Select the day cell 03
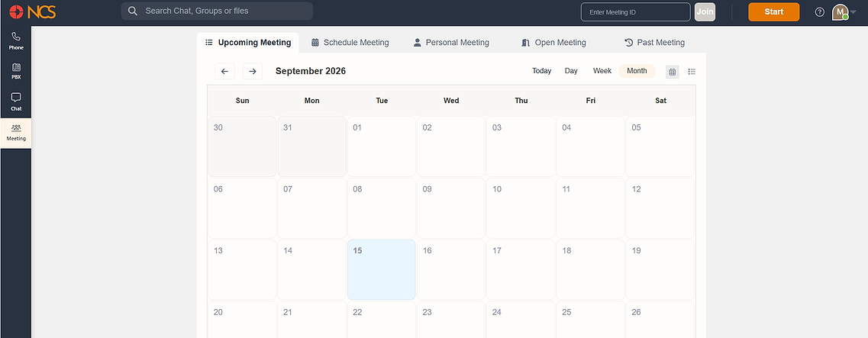Image resolution: width=868 pixels, height=338 pixels. tap(521, 146)
